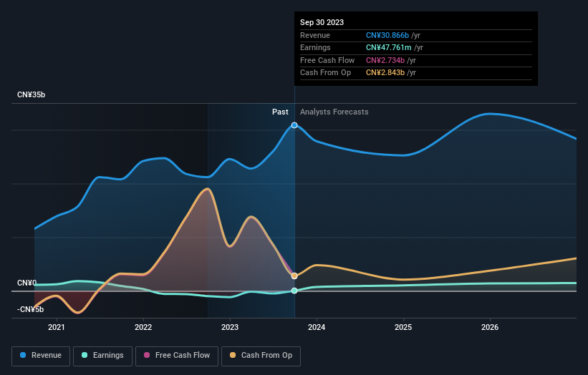This screenshot has height=375, width=588.
Task: Click the -CN¥5b y-axis label
Action: click(30, 309)
